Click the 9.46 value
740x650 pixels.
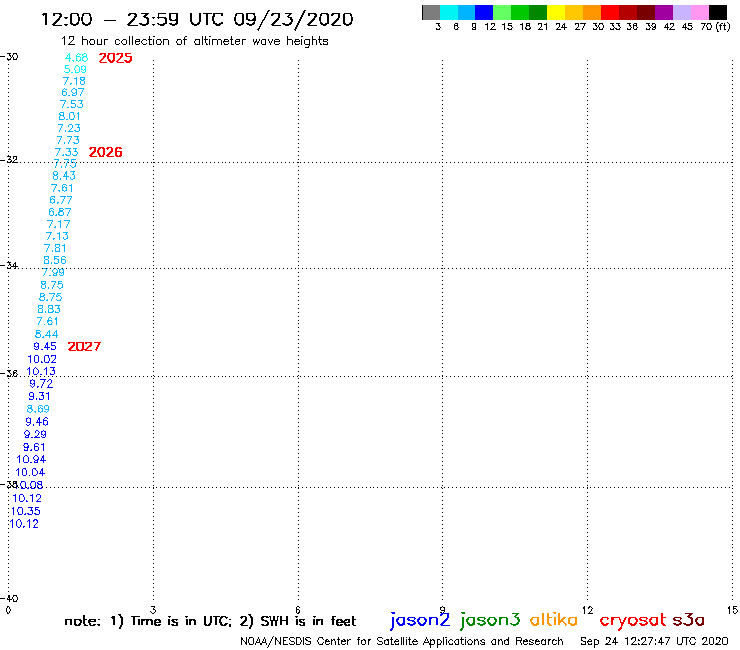pos(37,422)
